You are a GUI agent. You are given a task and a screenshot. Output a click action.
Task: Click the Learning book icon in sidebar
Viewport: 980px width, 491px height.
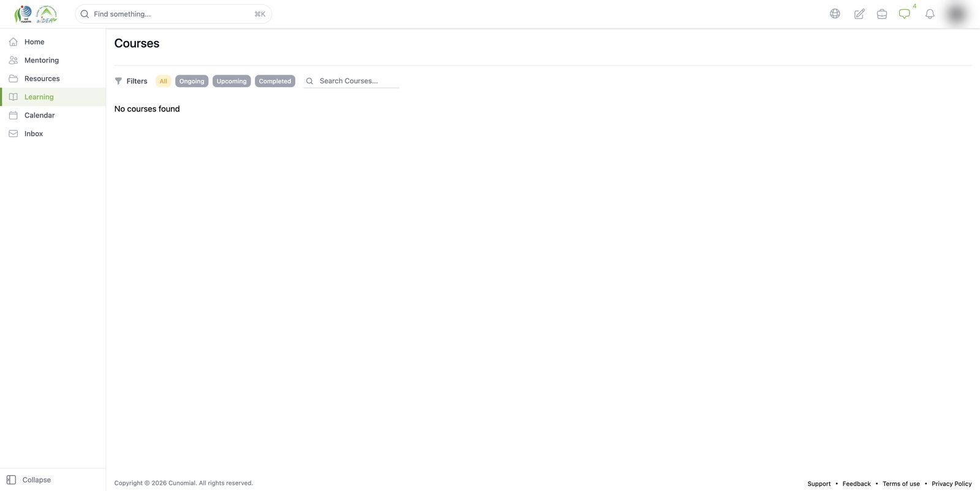point(13,97)
